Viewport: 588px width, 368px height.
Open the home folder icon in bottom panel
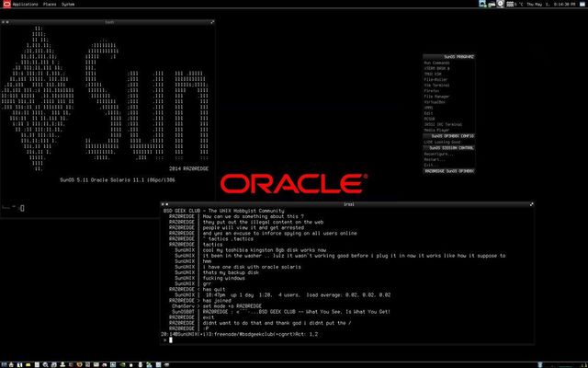[11, 364]
